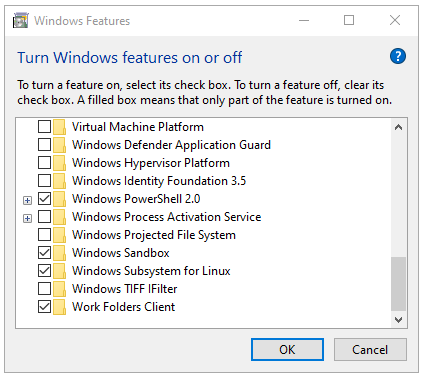
Task: Click folder icon beside Windows Defender Application Guard
Action: [x=59, y=145]
